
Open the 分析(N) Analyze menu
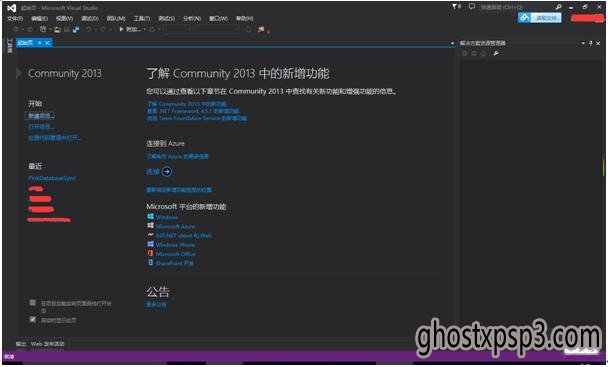tap(192, 19)
